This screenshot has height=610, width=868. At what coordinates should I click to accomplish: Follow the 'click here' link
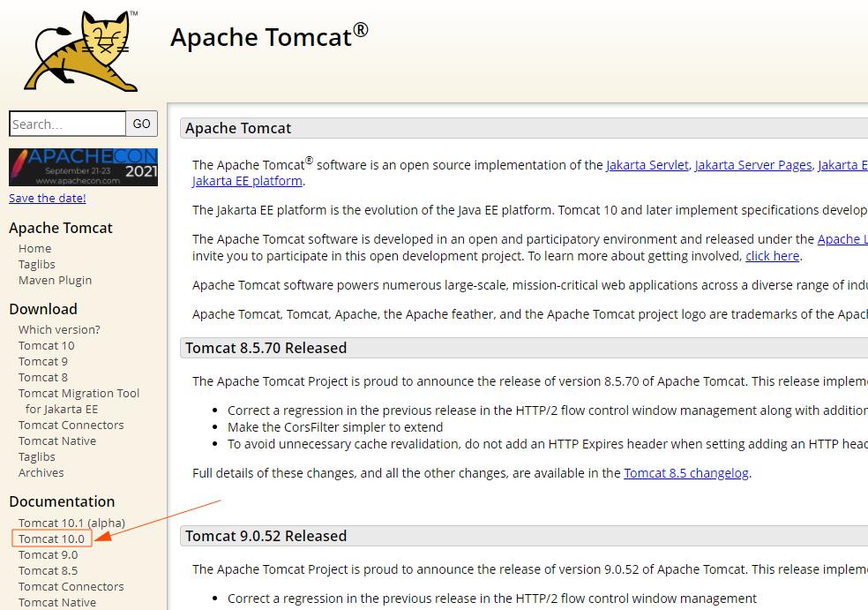772,256
